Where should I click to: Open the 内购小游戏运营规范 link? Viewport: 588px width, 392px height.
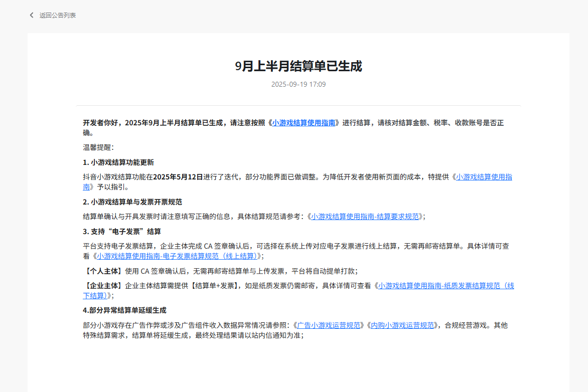[x=402, y=325]
